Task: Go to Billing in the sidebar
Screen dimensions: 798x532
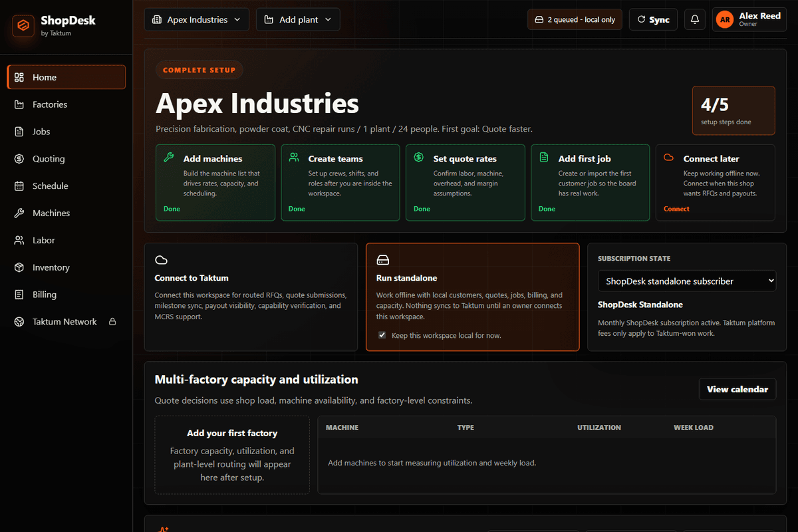Action: (66, 295)
